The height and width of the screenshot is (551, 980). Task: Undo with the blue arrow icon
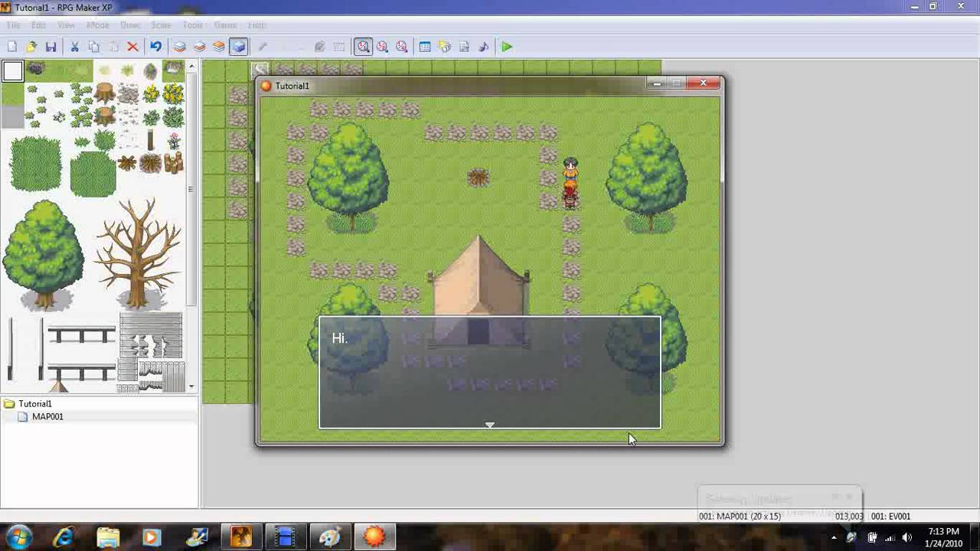tap(155, 47)
